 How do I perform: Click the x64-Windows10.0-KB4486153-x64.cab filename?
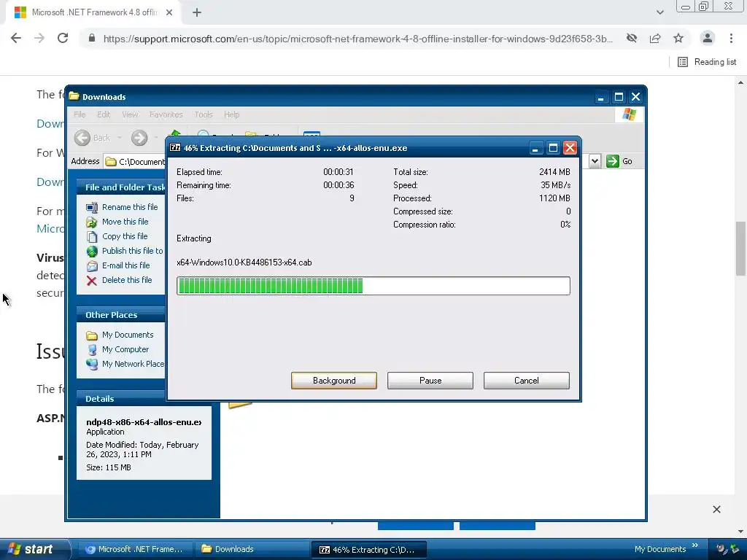tap(244, 262)
